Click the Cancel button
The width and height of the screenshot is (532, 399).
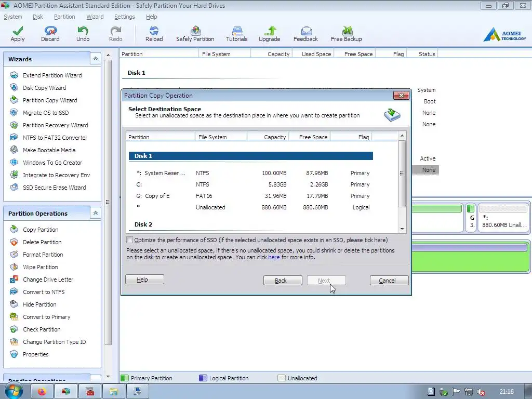pyautogui.click(x=389, y=281)
